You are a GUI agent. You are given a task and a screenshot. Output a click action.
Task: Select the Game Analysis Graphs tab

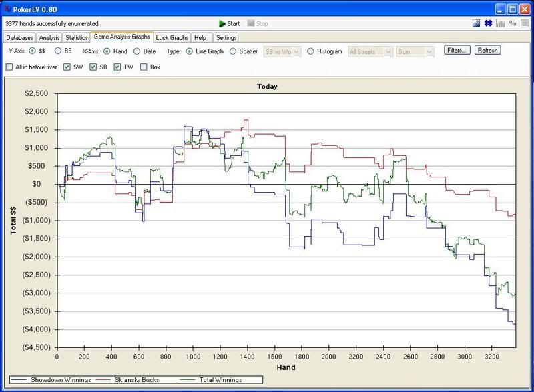pos(122,37)
